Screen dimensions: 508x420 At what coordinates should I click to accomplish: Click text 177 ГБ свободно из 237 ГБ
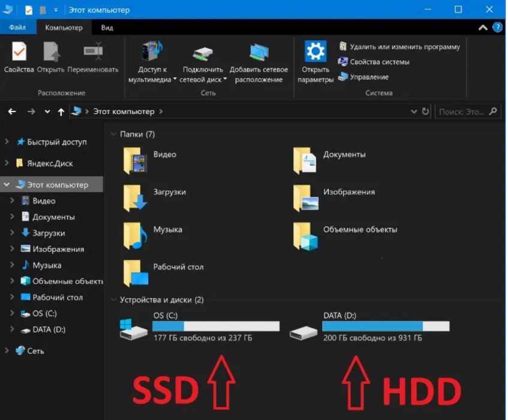[203, 338]
